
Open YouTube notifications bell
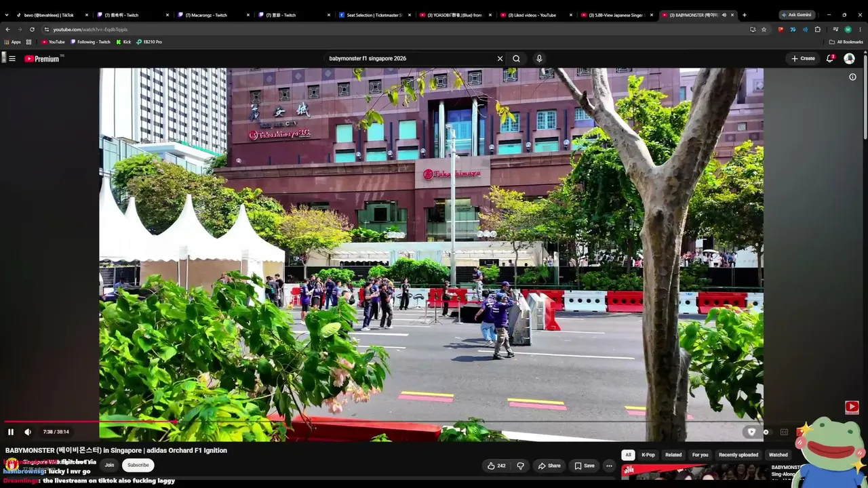pos(830,58)
